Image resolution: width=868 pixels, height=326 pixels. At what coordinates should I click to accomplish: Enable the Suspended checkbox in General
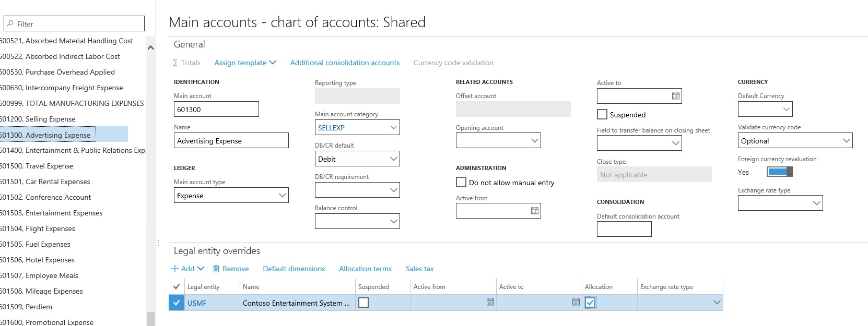click(x=602, y=114)
